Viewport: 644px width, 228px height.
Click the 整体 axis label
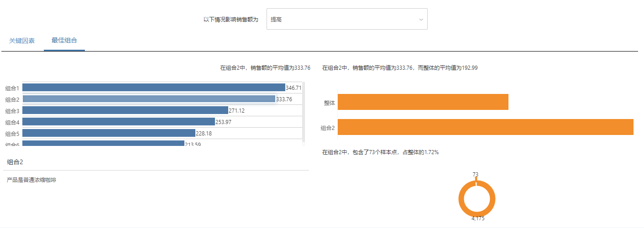coord(330,103)
